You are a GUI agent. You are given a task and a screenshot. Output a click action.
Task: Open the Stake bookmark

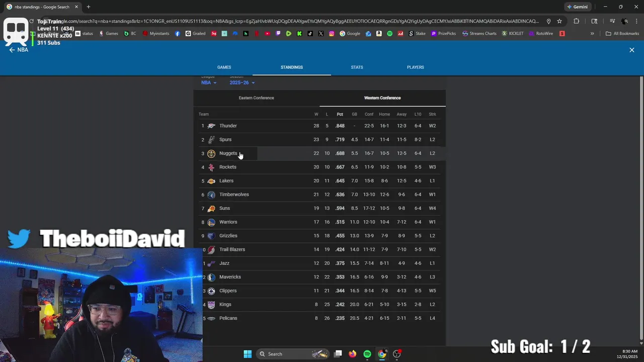(417, 34)
